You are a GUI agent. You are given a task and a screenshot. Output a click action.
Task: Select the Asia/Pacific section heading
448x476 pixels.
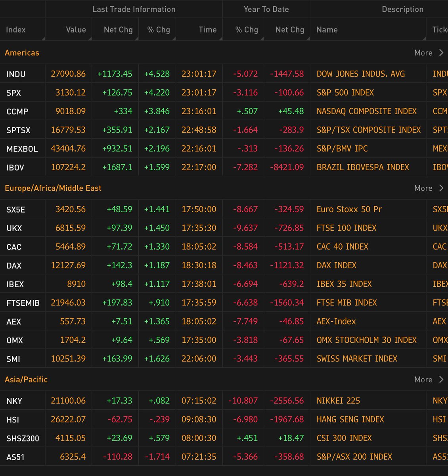pyautogui.click(x=26, y=380)
